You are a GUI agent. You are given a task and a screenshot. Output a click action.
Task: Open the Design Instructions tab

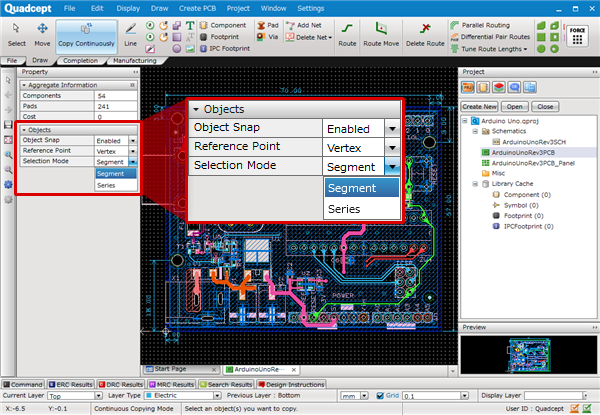click(291, 384)
